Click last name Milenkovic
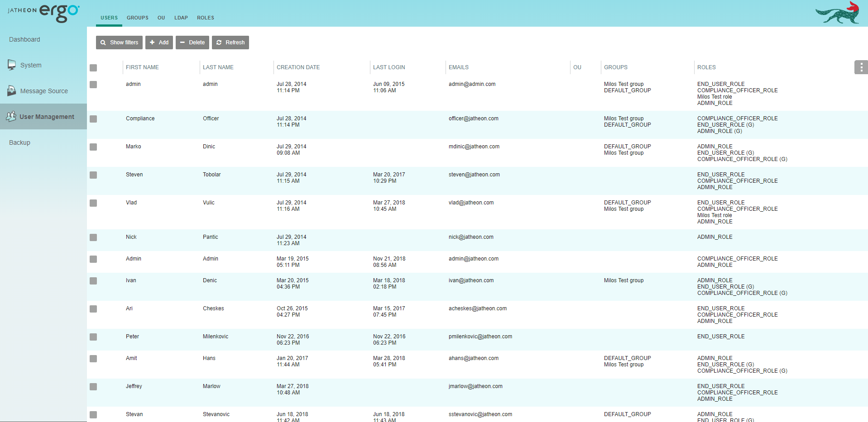 216,337
